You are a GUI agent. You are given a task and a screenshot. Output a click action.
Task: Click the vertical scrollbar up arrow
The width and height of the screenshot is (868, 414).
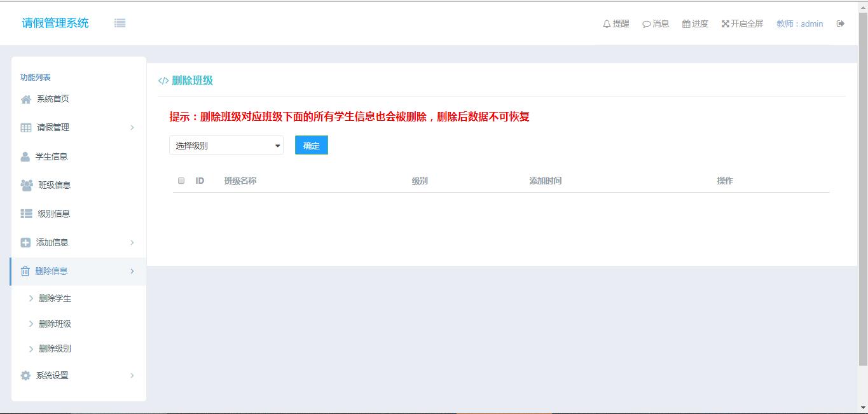pyautogui.click(x=863, y=6)
